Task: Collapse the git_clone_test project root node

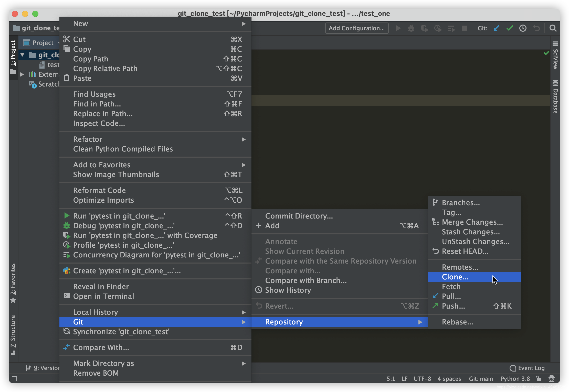Action: coord(23,55)
